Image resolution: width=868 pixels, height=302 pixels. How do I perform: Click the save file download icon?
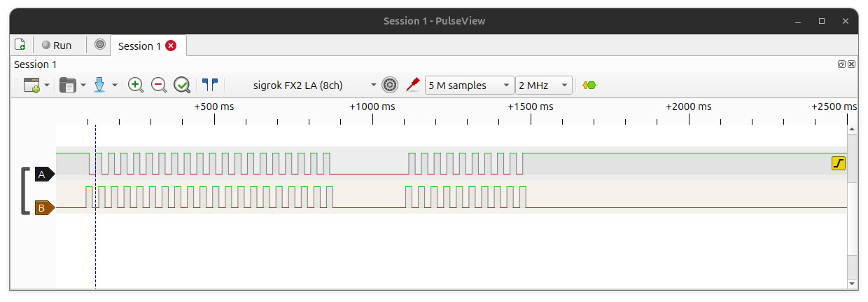point(99,85)
